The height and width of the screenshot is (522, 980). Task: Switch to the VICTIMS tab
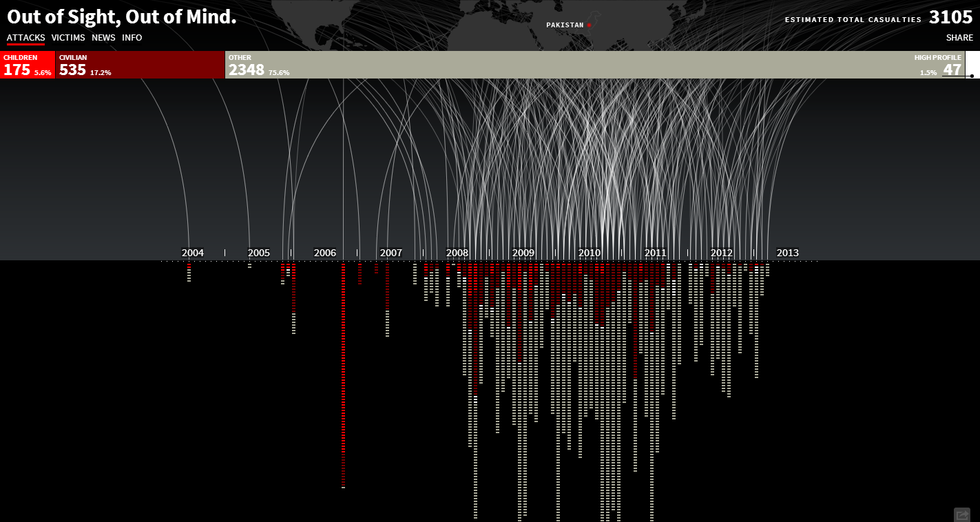click(68, 38)
